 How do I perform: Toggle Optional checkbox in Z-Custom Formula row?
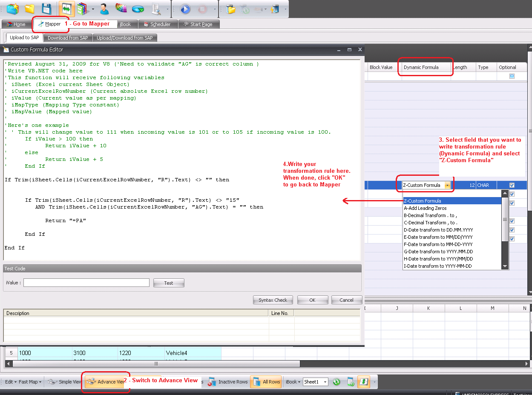point(512,185)
